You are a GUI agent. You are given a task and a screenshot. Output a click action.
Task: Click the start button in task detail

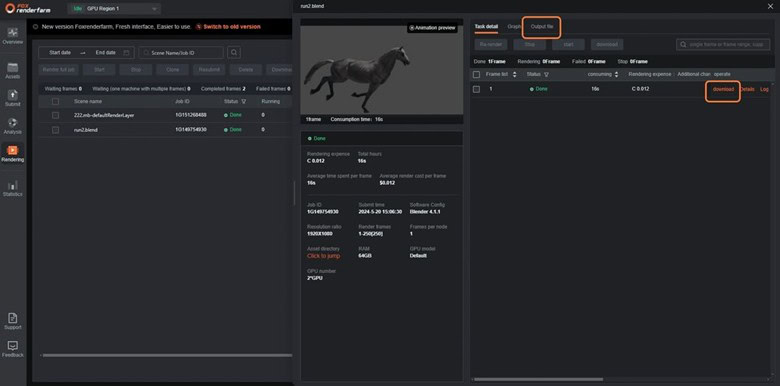pos(568,45)
